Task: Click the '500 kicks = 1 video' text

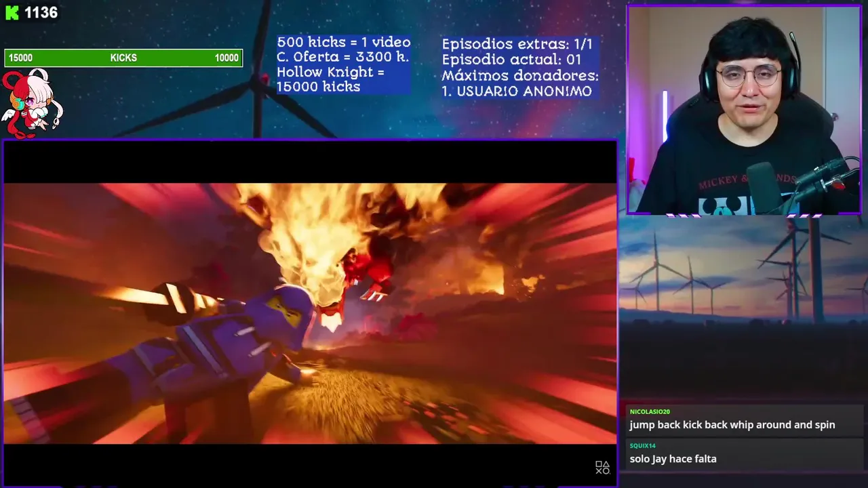Action: [344, 42]
